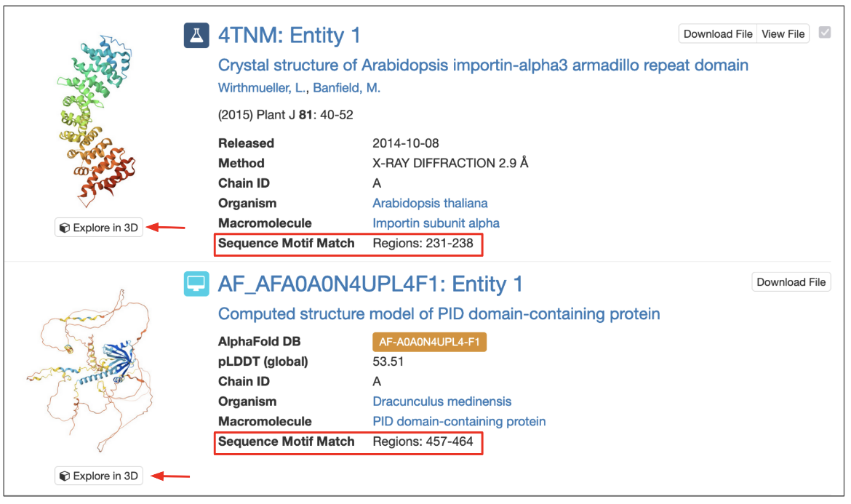Open 4TNM: Entity 1 title link
Viewport: 851px width, 504px height.
[x=289, y=36]
